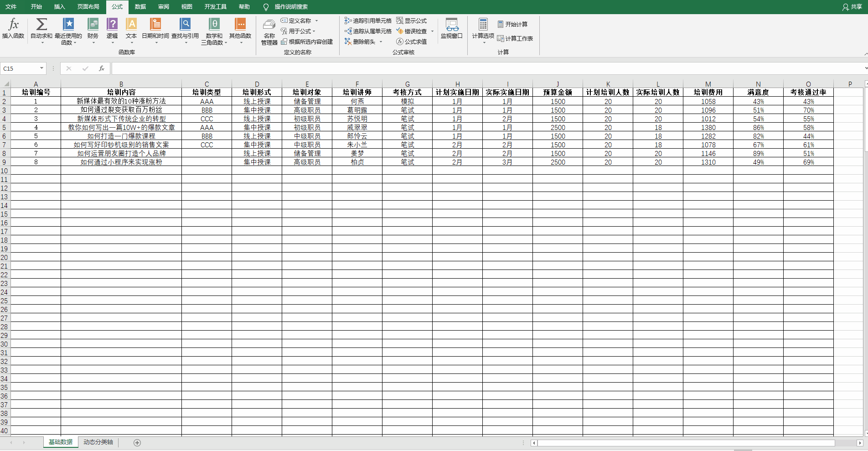Click 删除箭头 button
This screenshot has width=868, height=451.
click(x=360, y=41)
